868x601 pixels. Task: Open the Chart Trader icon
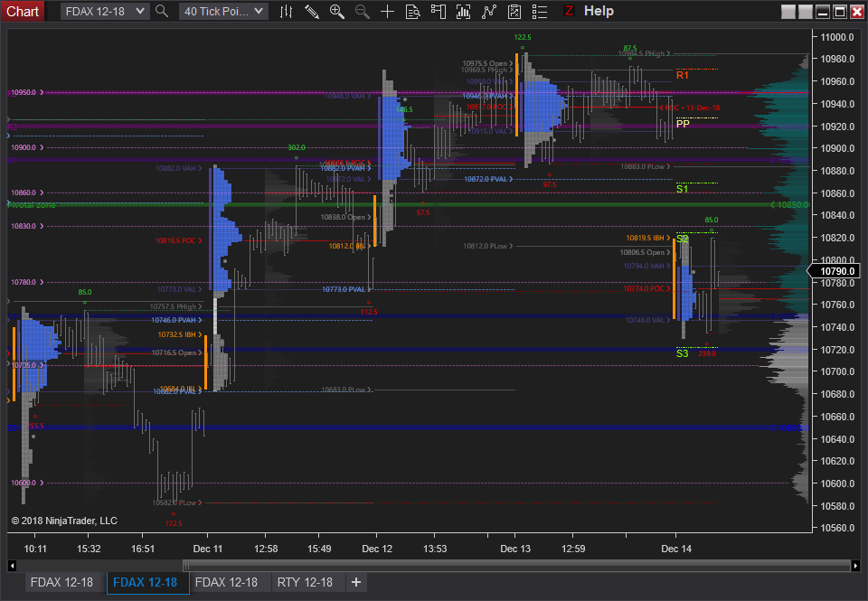(438, 11)
